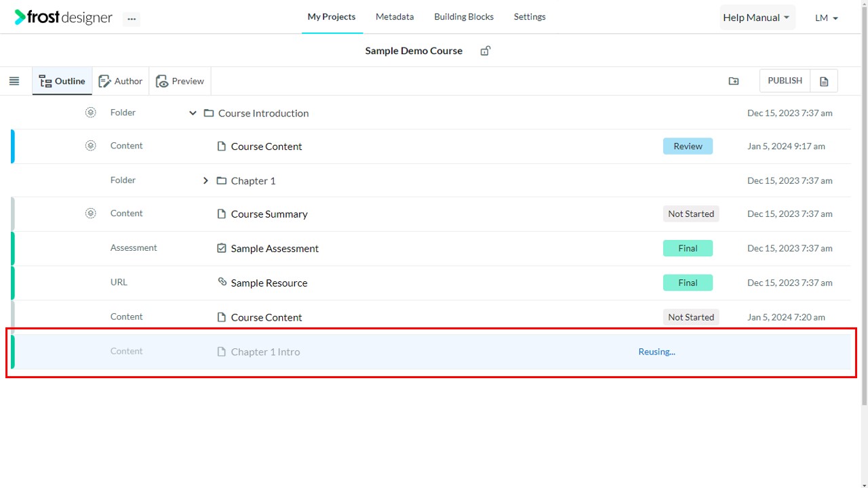The height and width of the screenshot is (488, 868).
Task: Click the gear icon in the Course Summary row
Action: click(x=90, y=213)
